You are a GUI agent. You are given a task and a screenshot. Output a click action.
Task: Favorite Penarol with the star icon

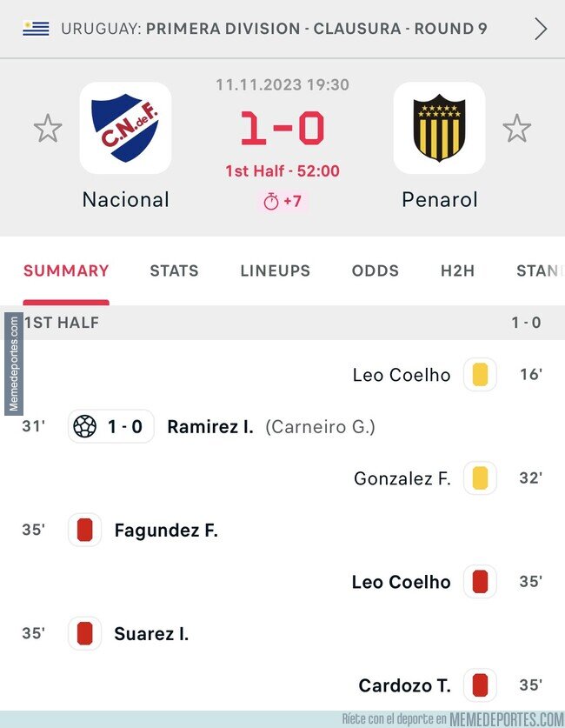[x=516, y=128]
